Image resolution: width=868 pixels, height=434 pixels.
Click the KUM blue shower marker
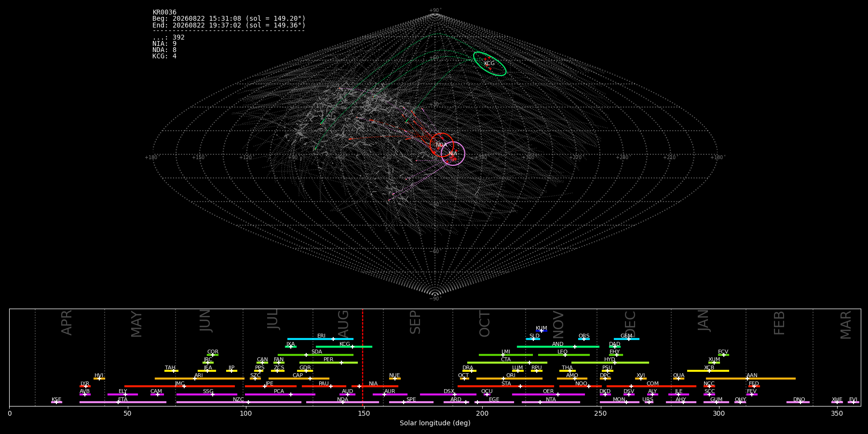542,331
